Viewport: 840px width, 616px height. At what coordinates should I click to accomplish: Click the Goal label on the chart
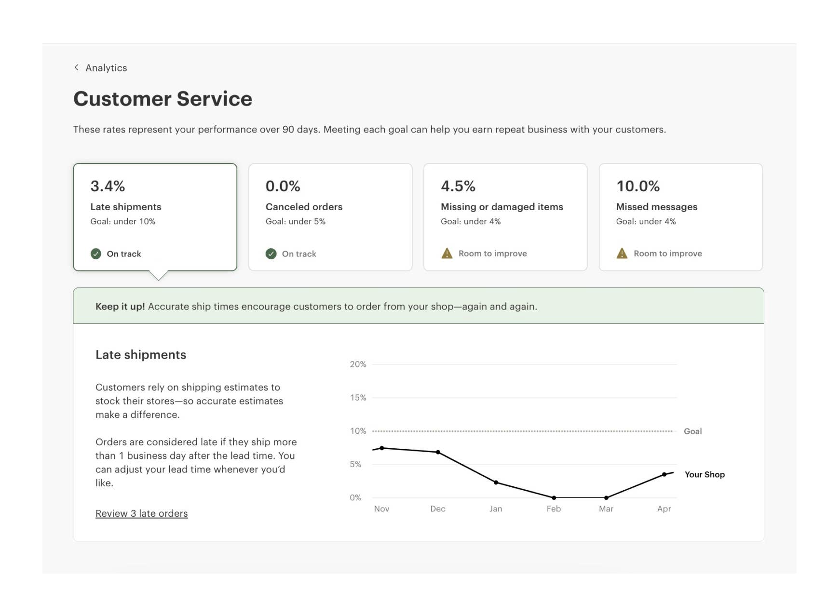(x=692, y=431)
